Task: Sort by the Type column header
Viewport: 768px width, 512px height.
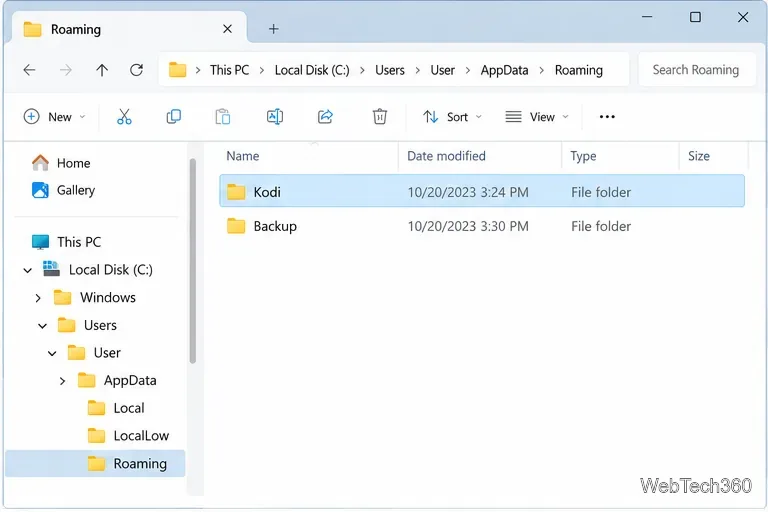Action: [583, 156]
